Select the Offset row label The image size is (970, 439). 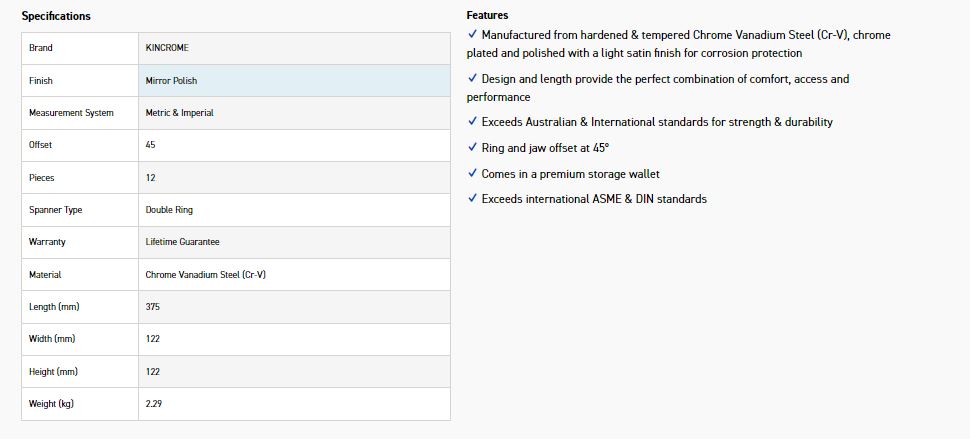[41, 145]
